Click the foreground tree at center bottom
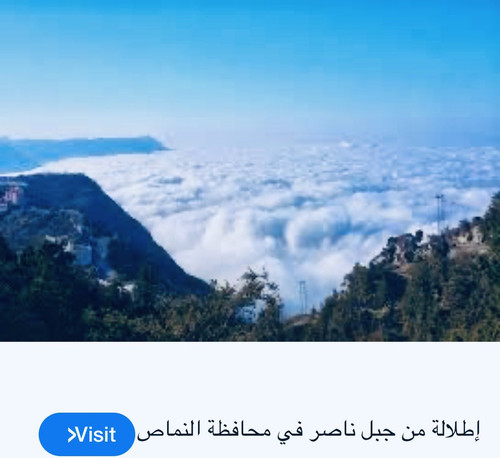500x458 pixels. (258, 293)
